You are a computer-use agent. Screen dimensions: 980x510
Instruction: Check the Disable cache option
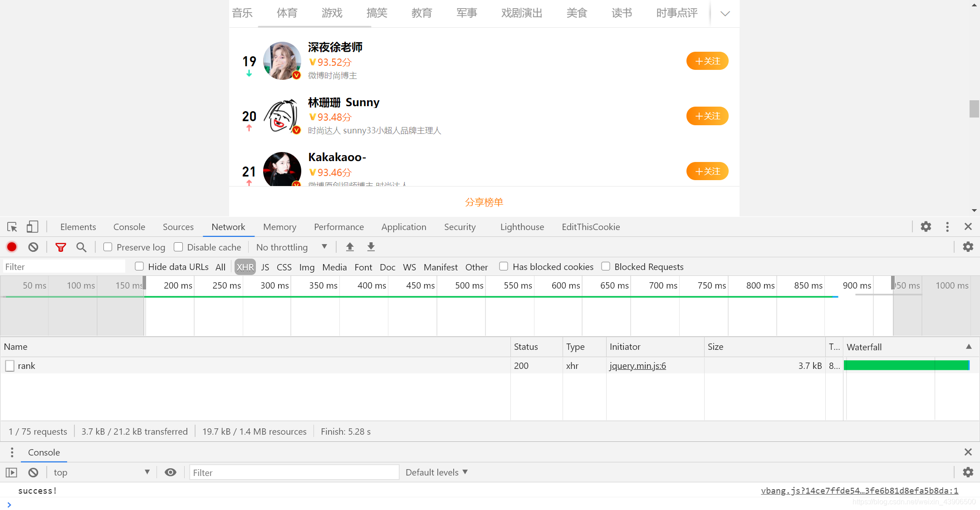tap(178, 247)
